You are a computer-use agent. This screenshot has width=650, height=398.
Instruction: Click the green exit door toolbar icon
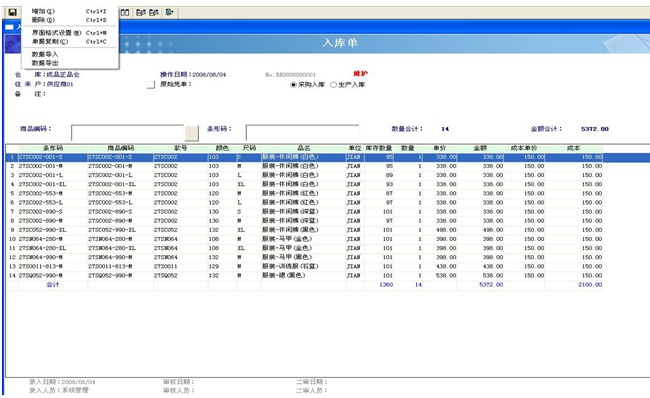coord(170,12)
